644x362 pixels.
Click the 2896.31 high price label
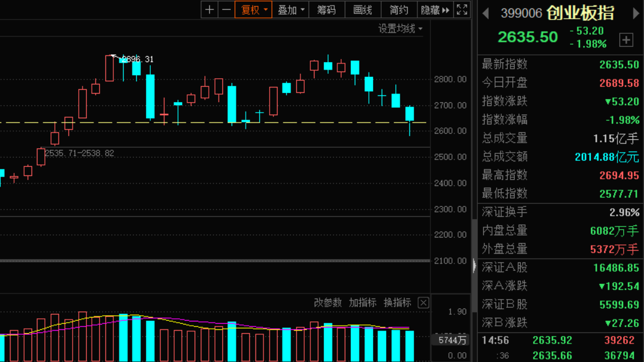pos(138,60)
